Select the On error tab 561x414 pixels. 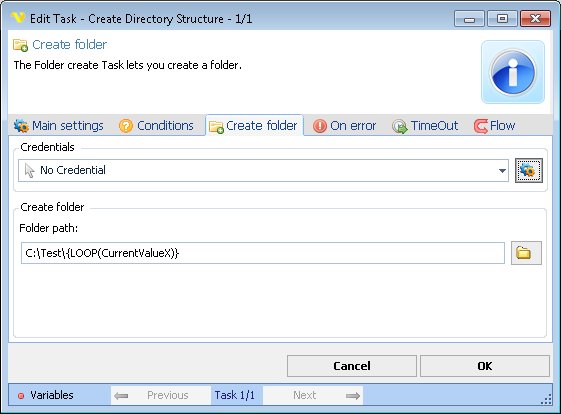click(x=344, y=126)
